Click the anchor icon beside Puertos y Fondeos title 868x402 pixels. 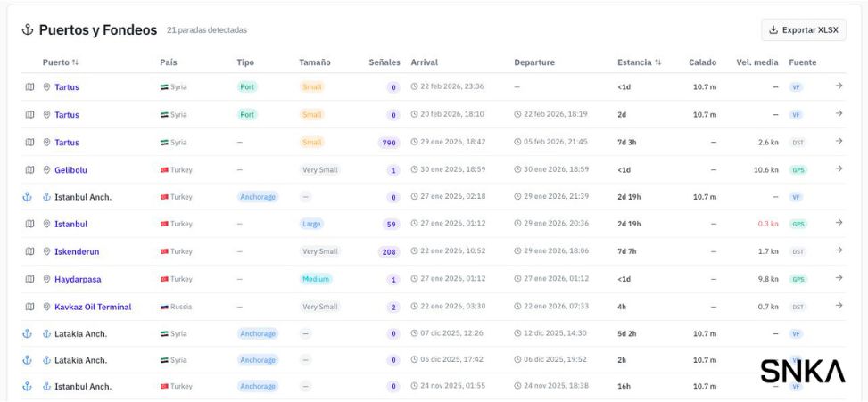click(x=27, y=30)
